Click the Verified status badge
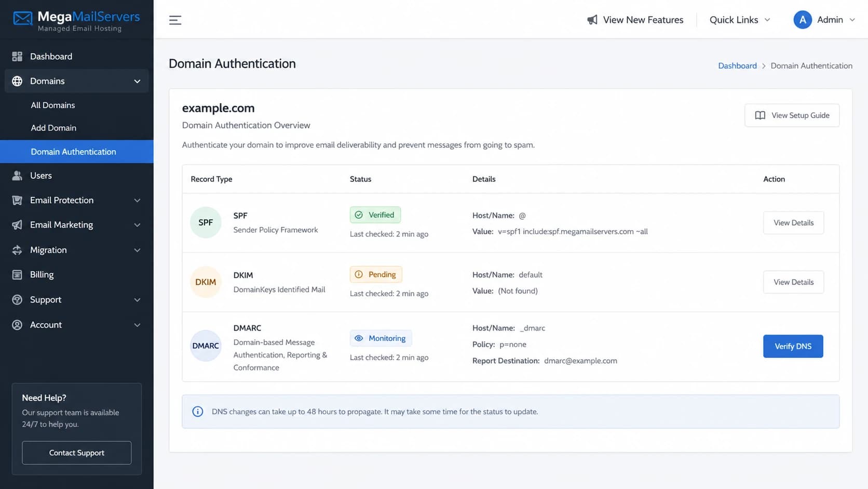The width and height of the screenshot is (868, 489). pyautogui.click(x=375, y=215)
